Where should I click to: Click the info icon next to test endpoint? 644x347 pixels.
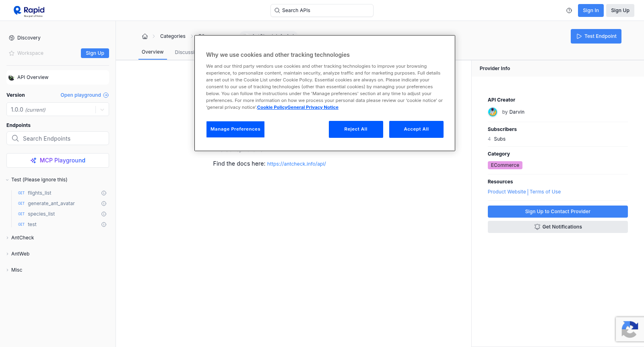(x=104, y=224)
